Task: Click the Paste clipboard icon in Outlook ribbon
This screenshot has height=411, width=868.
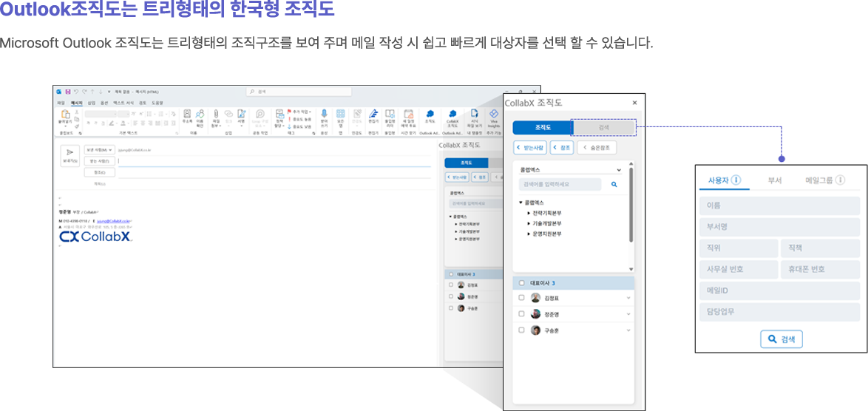Action: coord(65,114)
